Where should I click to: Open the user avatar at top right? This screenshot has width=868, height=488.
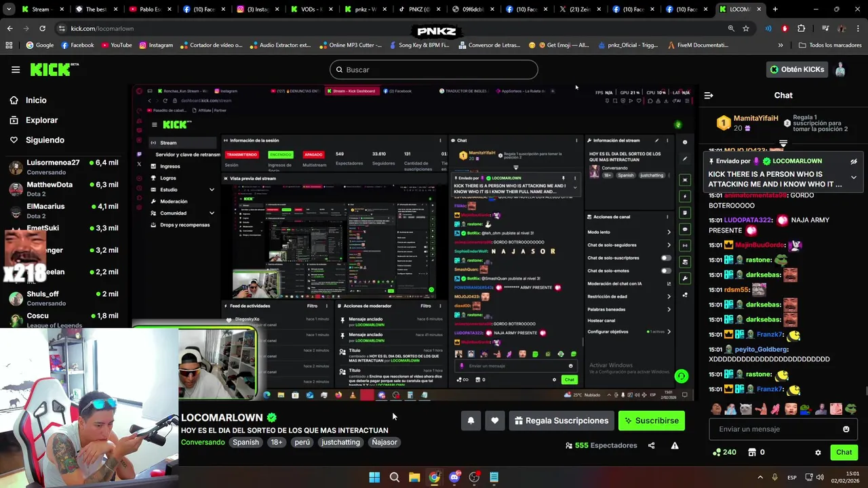click(840, 69)
